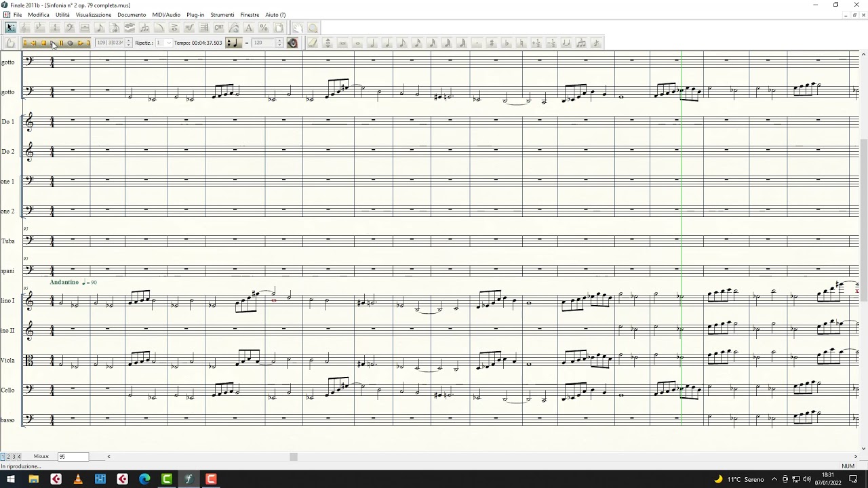Select the plus half step tool

536,43
